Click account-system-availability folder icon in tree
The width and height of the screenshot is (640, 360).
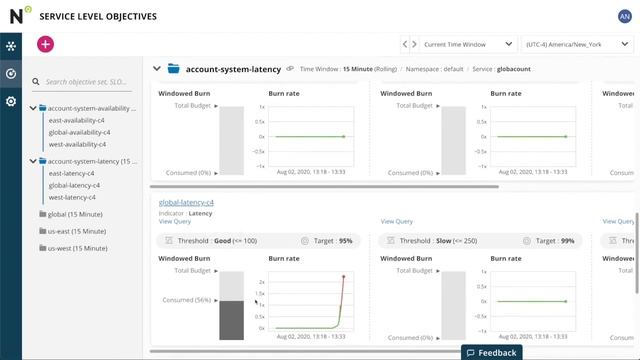[42, 108]
